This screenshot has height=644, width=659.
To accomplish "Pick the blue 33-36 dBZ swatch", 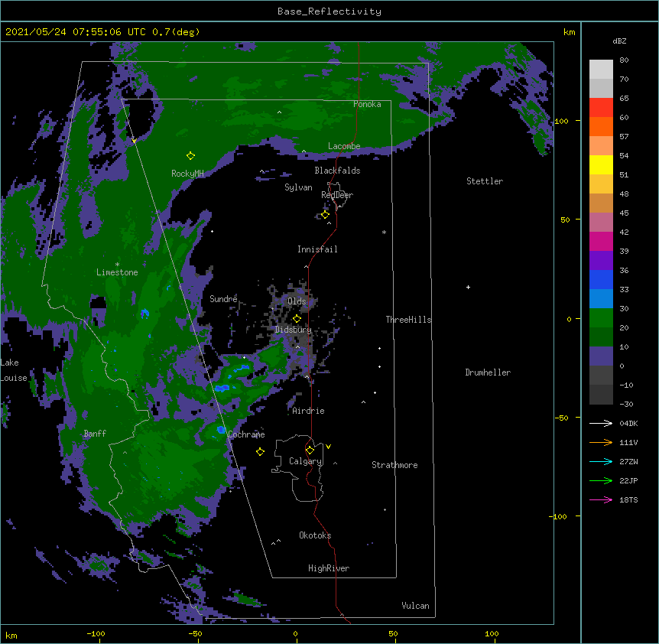I will 601,279.
